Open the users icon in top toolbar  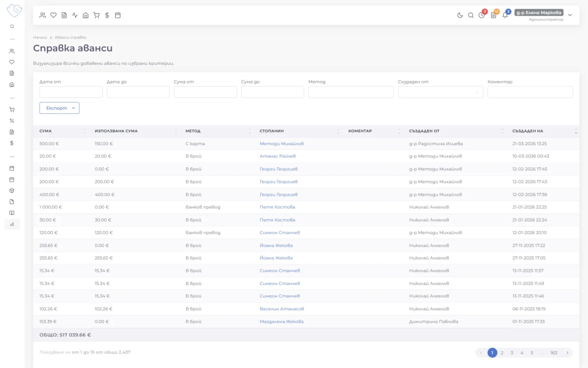(42, 15)
